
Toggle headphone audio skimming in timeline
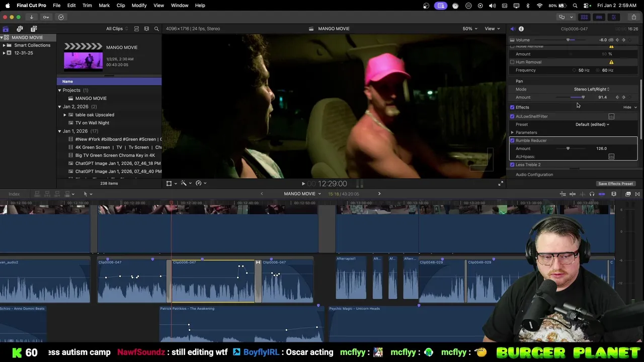[x=592, y=194]
